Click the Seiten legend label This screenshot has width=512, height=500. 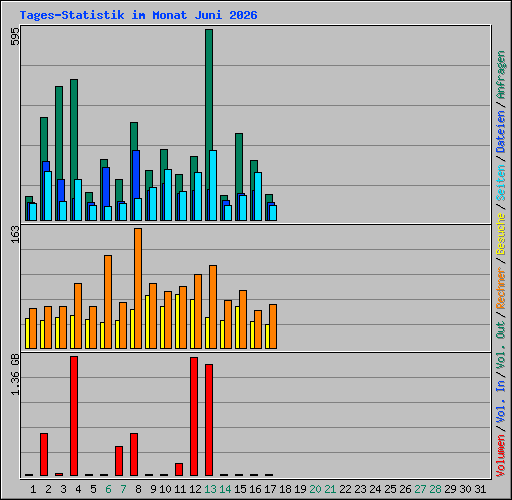(501, 183)
